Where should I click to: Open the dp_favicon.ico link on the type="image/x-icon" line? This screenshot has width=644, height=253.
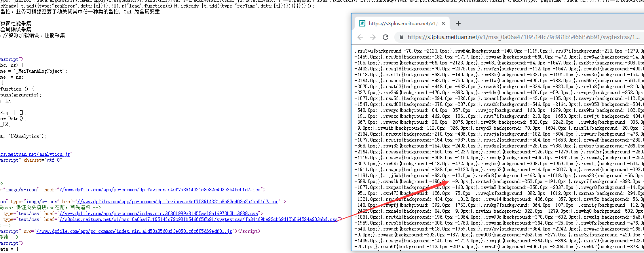tap(178, 202)
